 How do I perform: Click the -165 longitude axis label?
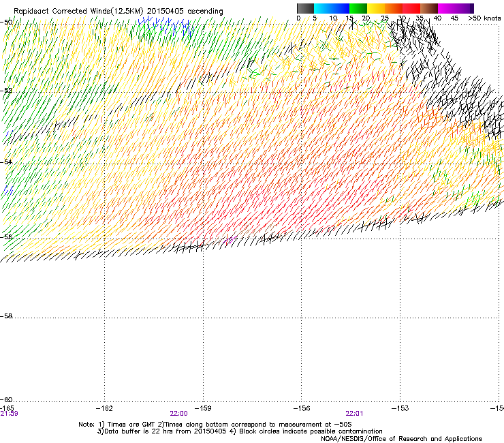(x=7, y=408)
